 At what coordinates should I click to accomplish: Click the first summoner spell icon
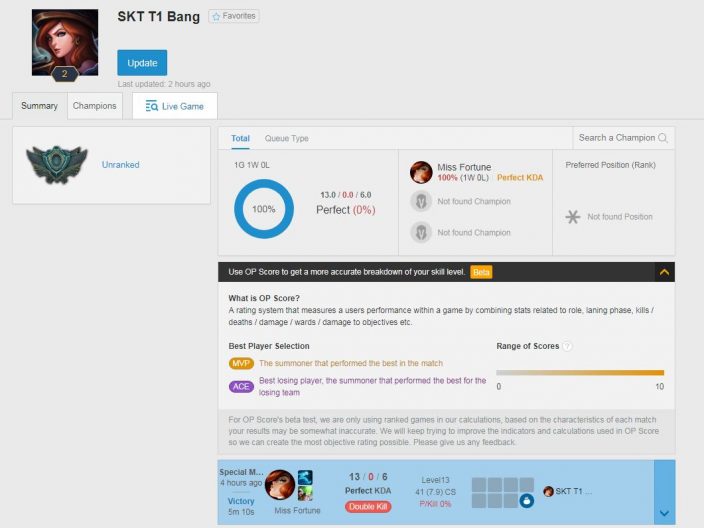(305, 477)
